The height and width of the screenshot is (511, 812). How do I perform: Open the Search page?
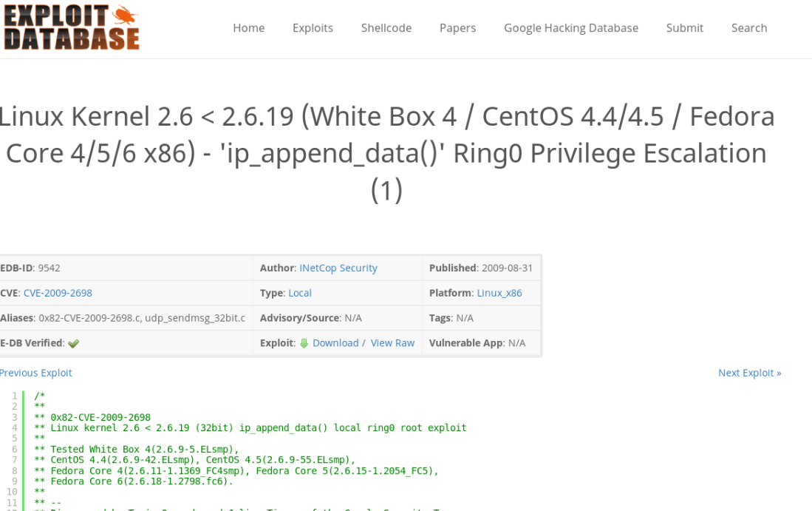pos(748,28)
